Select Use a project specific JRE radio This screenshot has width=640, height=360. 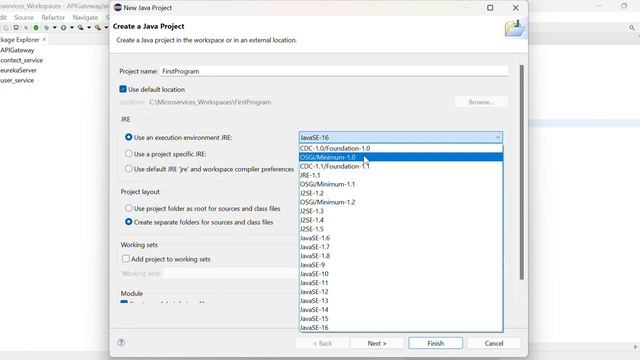tap(129, 153)
